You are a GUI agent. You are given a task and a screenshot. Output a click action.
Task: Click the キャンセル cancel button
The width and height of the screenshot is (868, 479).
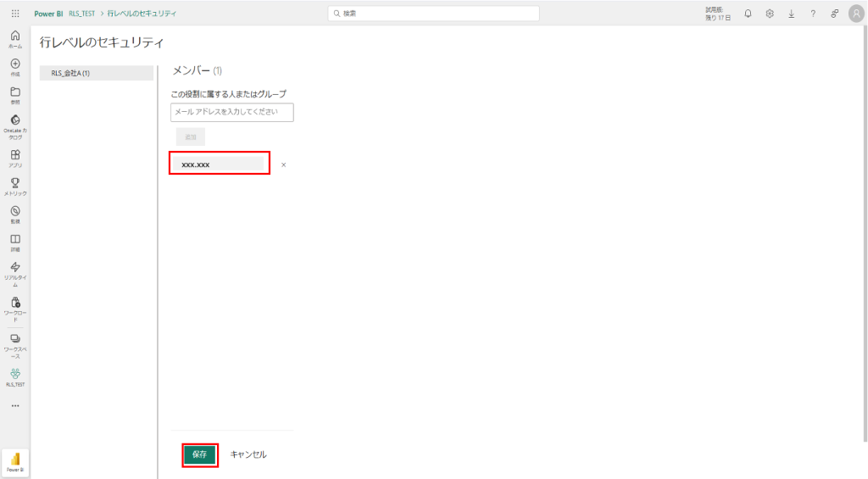coord(248,454)
